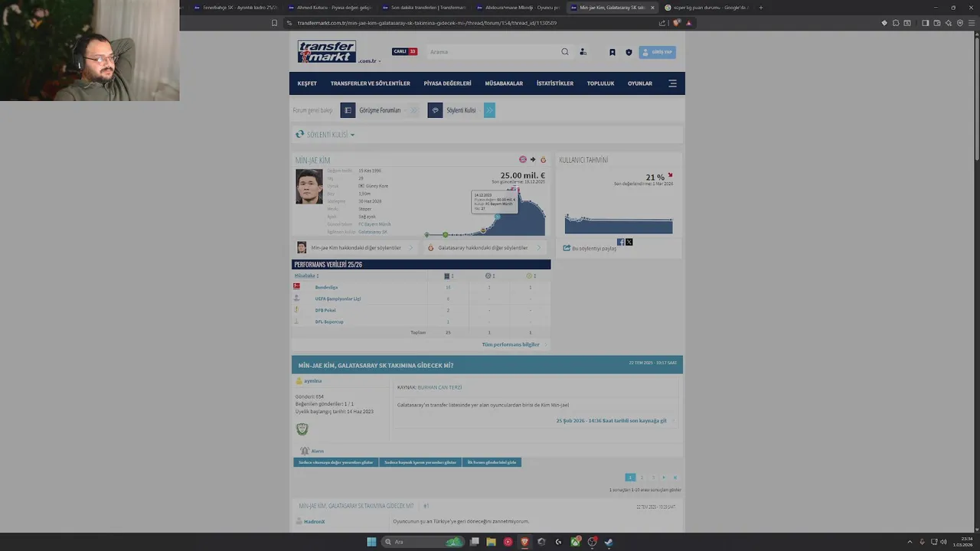
Task: Click Min-jae Kim's profile photo
Action: coord(309,187)
